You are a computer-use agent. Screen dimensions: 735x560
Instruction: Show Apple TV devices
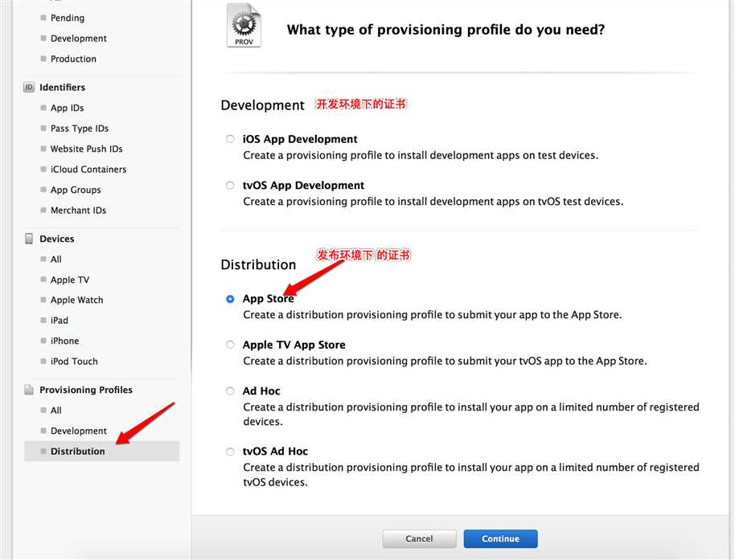click(x=69, y=280)
